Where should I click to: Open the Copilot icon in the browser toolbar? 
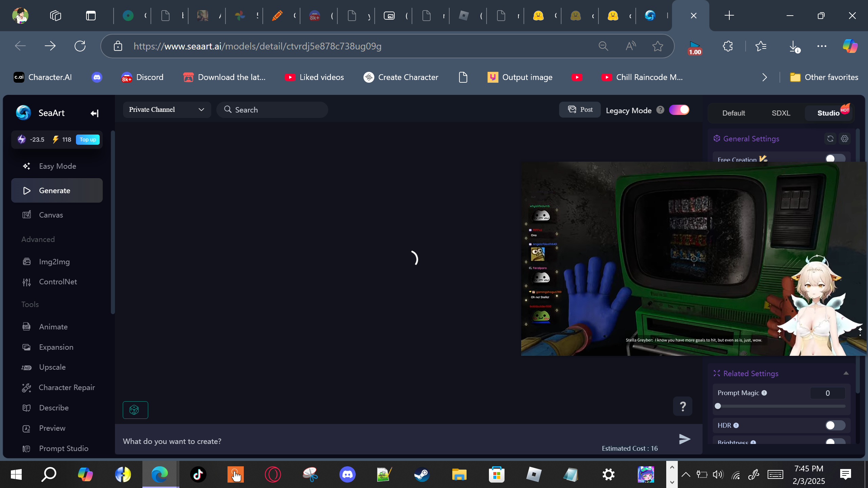850,46
